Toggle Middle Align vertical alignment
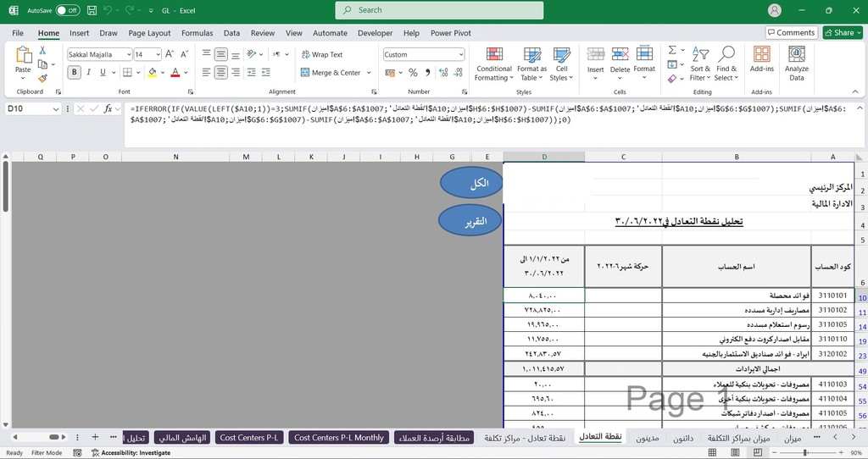The image size is (868, 459). [x=221, y=54]
